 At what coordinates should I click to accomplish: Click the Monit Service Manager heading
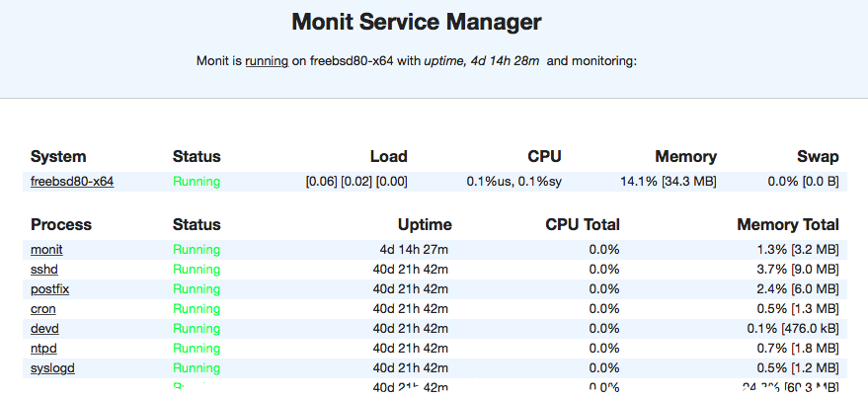point(416,22)
